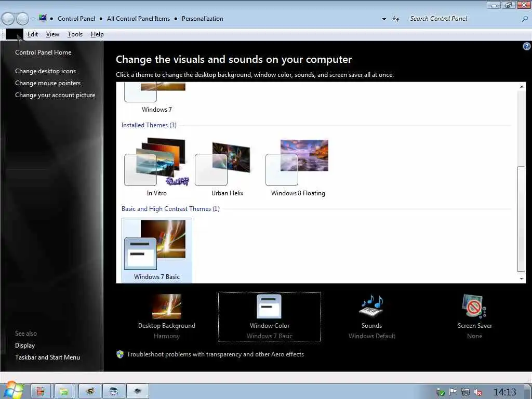Open Taskbar and Start Menu link
The height and width of the screenshot is (399, 532).
(x=47, y=357)
